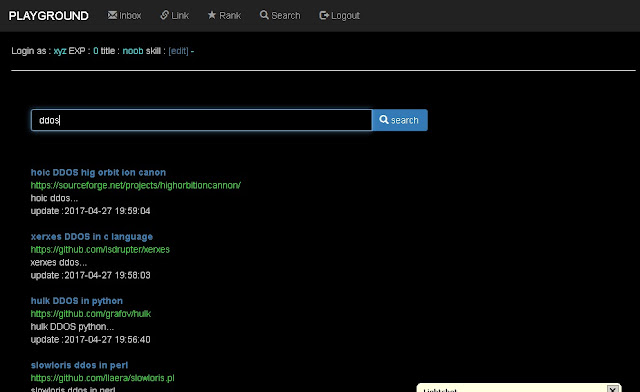Click the logout arrow icon

(x=324, y=15)
